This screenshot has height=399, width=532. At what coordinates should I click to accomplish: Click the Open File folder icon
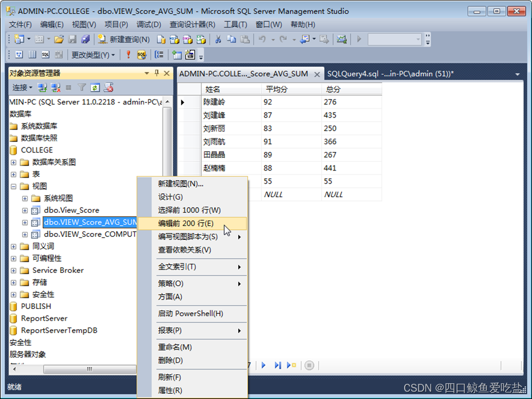(x=59, y=39)
